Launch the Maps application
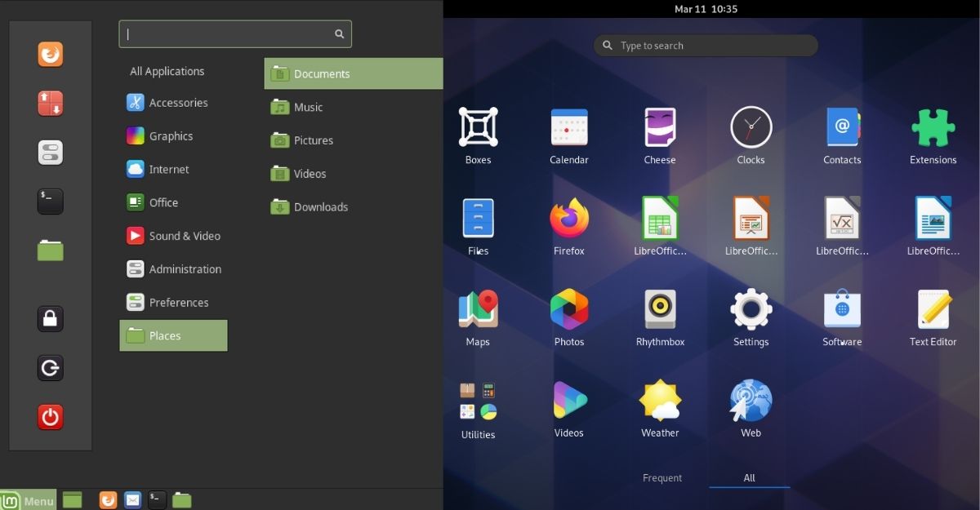Image resolution: width=980 pixels, height=510 pixels. [478, 318]
